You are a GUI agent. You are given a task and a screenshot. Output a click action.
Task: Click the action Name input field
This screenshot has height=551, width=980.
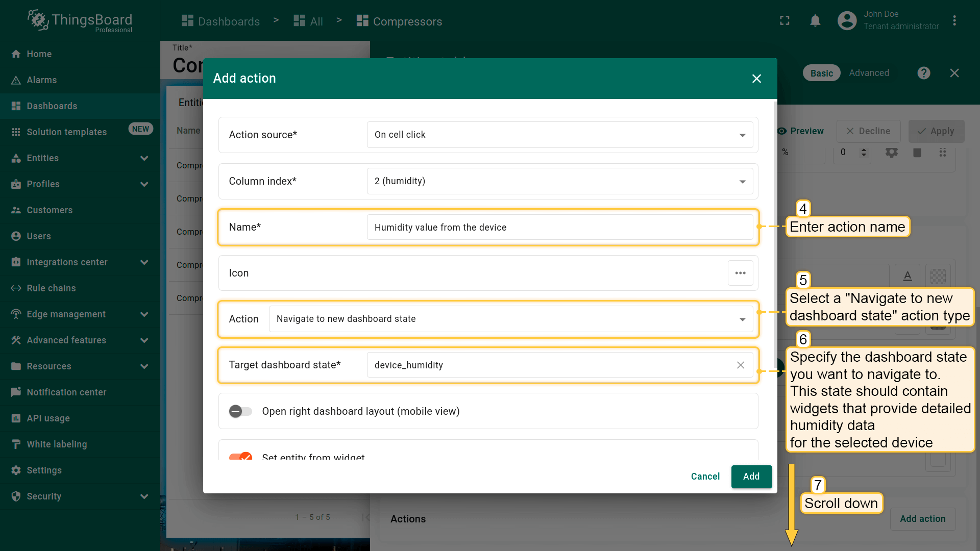pos(559,228)
